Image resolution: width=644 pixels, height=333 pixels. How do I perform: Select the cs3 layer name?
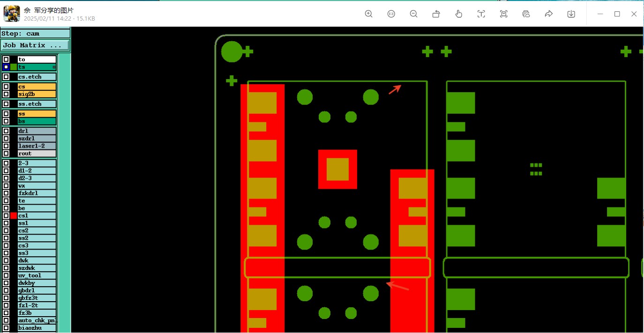click(x=37, y=246)
